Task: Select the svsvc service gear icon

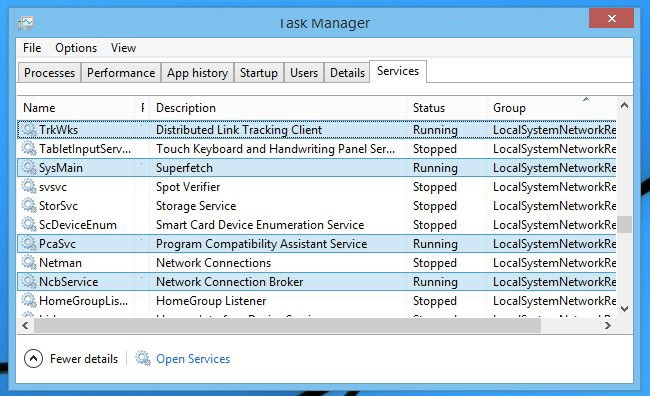Action: pyautogui.click(x=29, y=187)
